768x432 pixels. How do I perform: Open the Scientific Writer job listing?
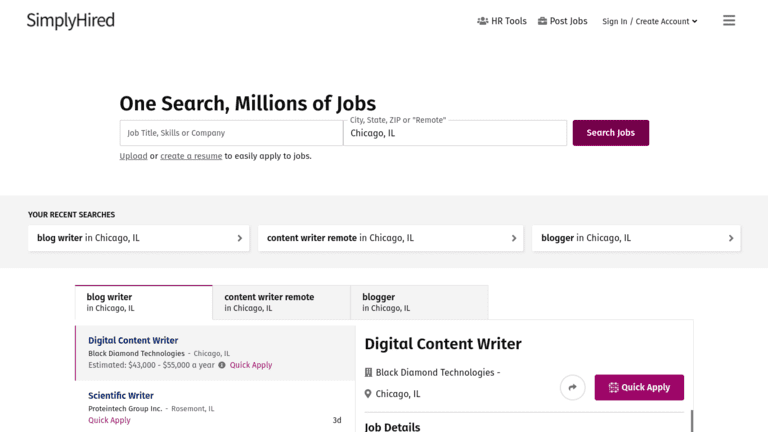tap(121, 396)
